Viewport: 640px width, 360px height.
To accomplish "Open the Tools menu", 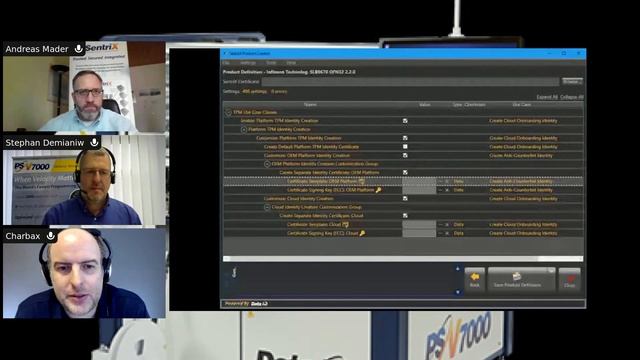I will (x=271, y=63).
